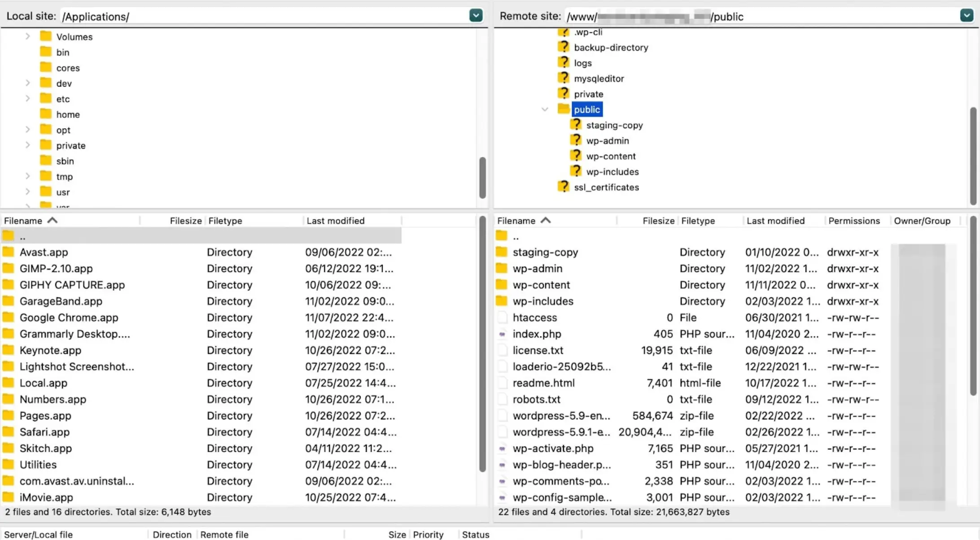
Task: Select Skitch.app in local file list
Action: coord(45,448)
